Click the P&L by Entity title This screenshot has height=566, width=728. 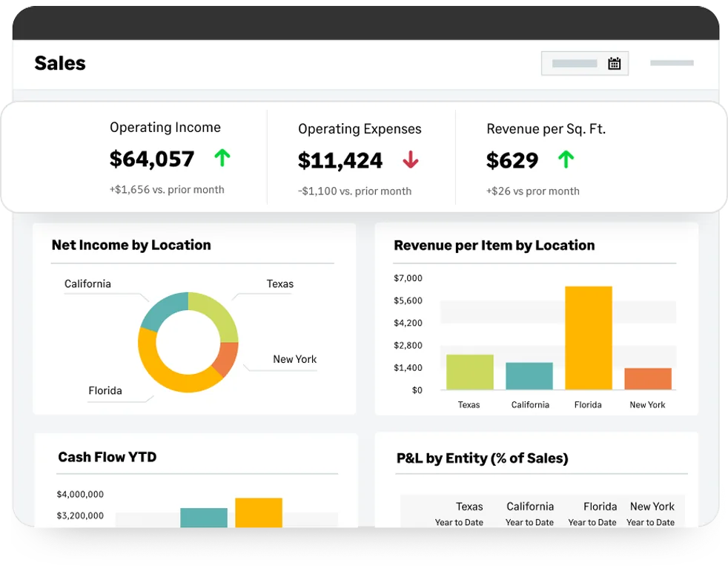(x=483, y=458)
